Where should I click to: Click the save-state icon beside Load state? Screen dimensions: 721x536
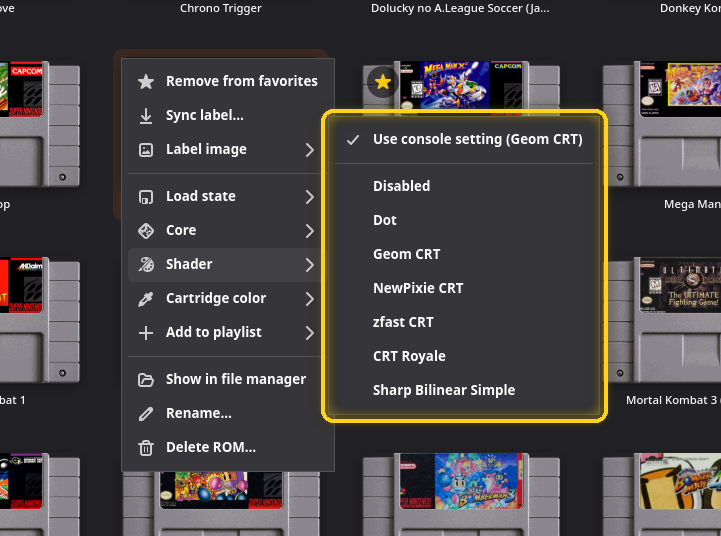[x=146, y=197]
